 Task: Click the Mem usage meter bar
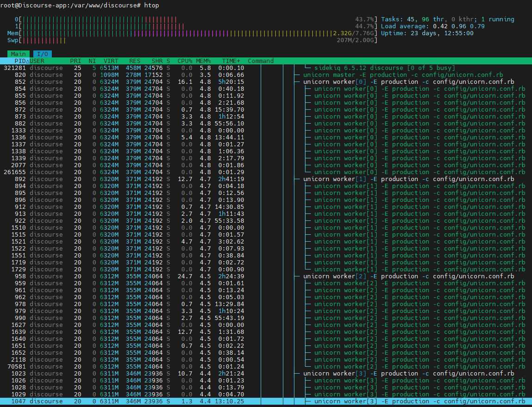click(192, 33)
